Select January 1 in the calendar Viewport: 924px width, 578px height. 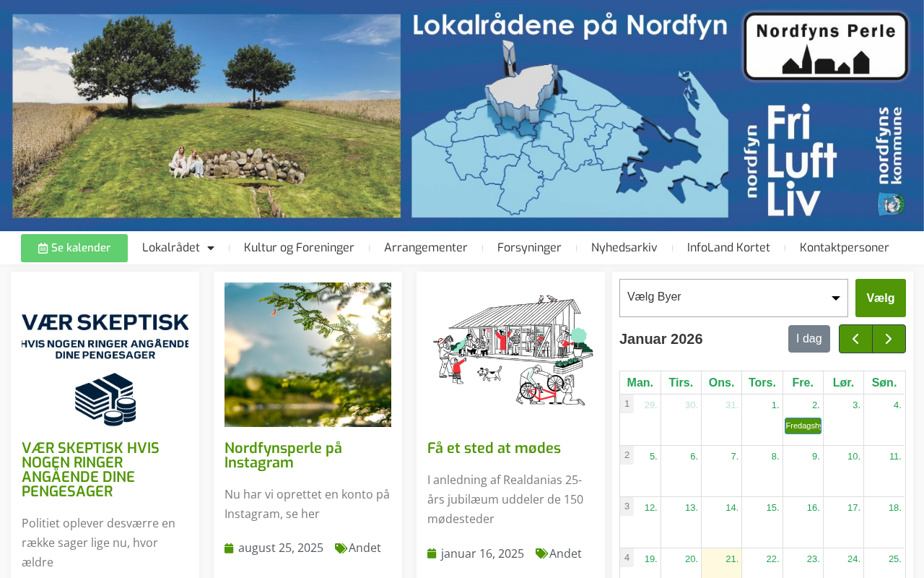click(775, 405)
